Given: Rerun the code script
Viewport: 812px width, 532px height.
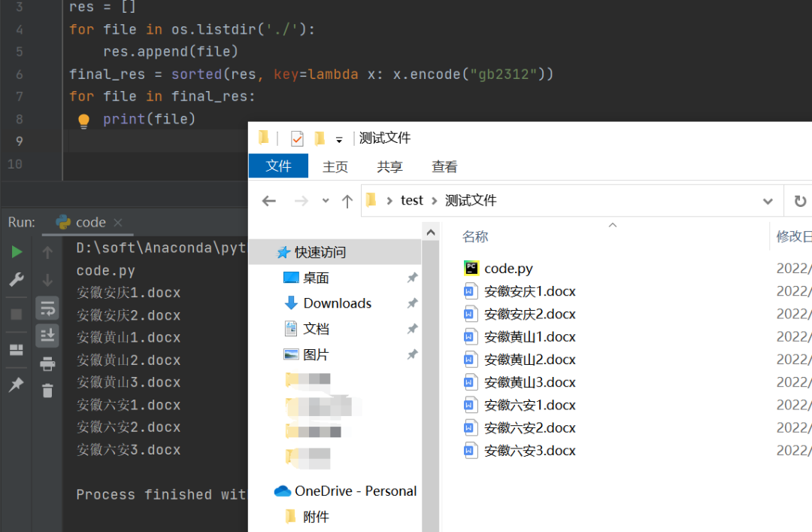Looking at the screenshot, I should [x=16, y=251].
